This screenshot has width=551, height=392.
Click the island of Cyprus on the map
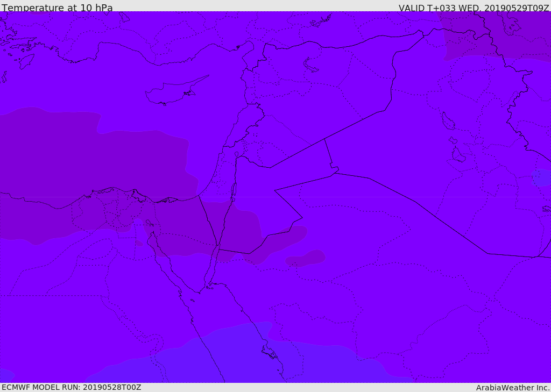[172, 92]
